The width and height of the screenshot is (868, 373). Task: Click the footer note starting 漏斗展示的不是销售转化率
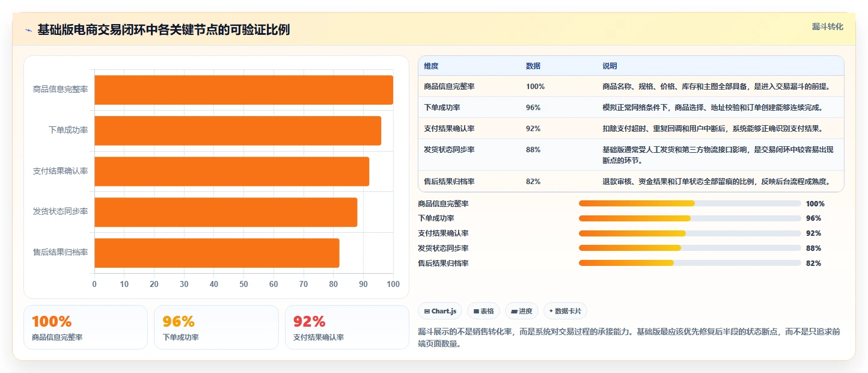(x=629, y=338)
